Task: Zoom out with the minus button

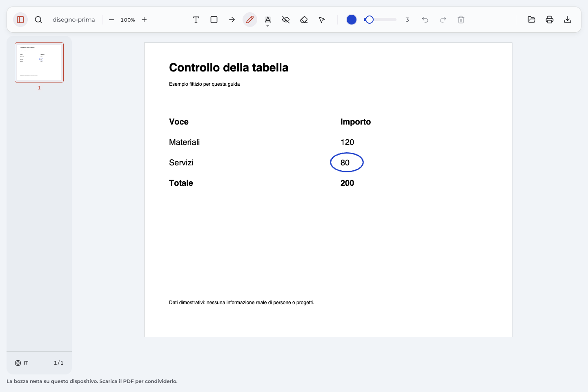Action: coord(111,20)
